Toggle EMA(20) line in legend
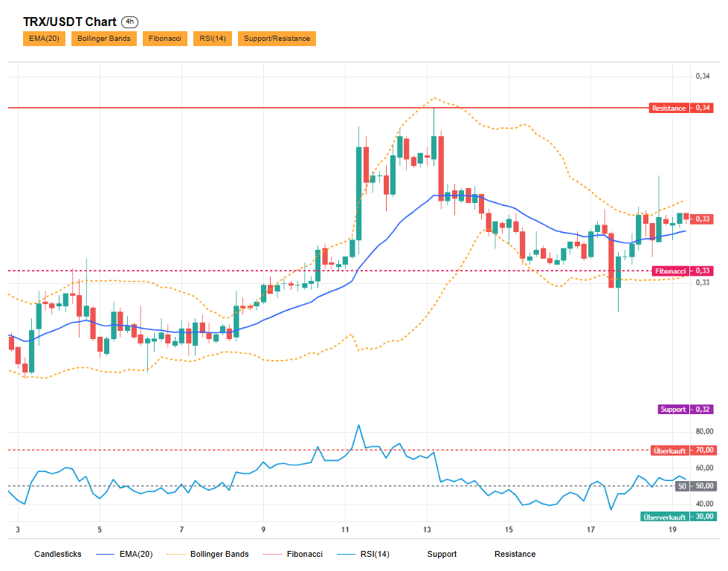The height and width of the screenshot is (571, 728). point(124,554)
